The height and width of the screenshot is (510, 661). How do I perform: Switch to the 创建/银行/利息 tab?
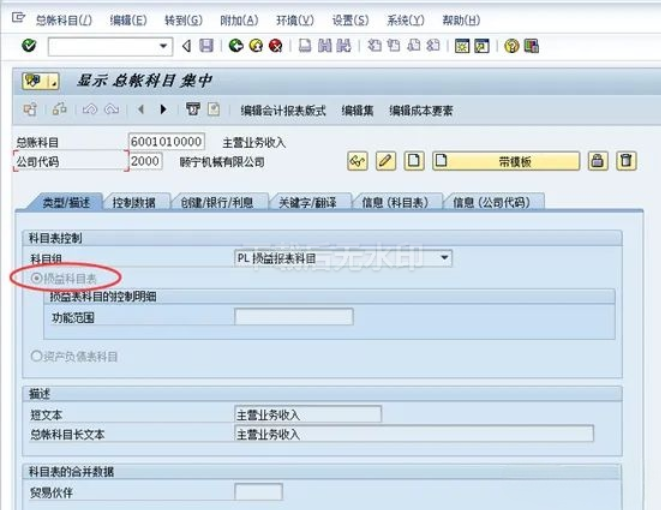click(x=218, y=202)
